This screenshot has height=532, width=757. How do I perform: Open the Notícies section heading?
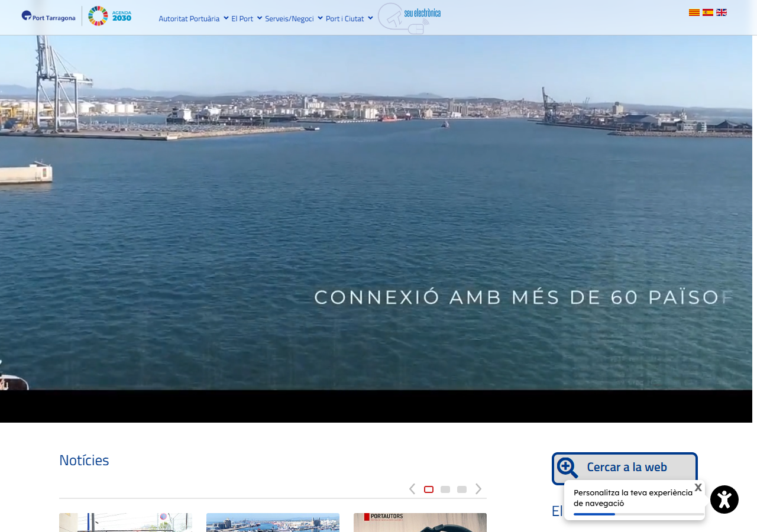84,460
